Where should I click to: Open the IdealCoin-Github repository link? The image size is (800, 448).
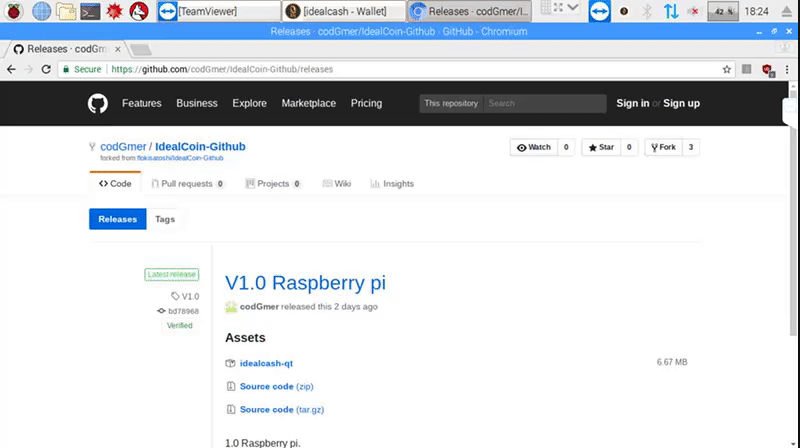200,146
